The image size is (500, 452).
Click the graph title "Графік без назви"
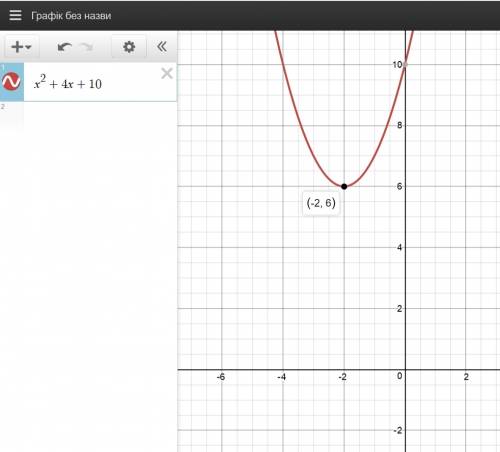71,16
